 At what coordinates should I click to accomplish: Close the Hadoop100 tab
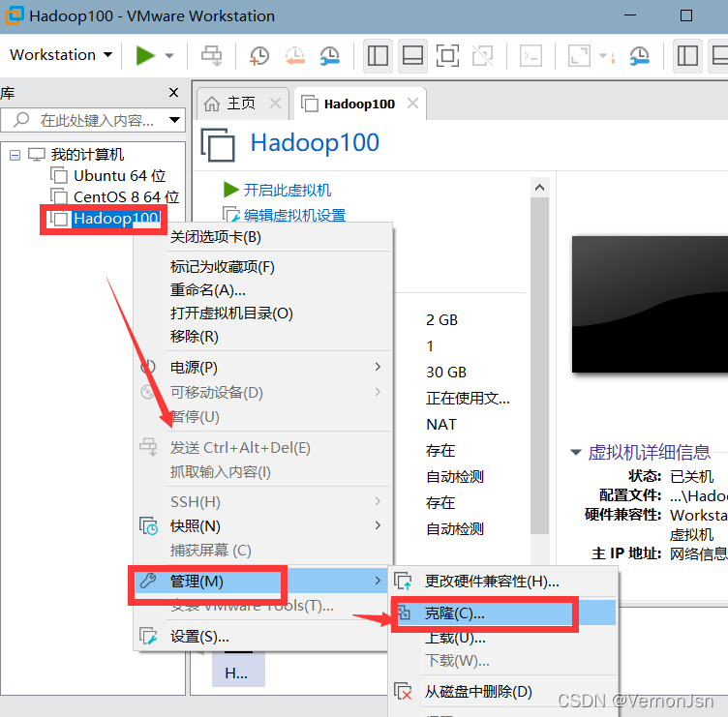[412, 103]
